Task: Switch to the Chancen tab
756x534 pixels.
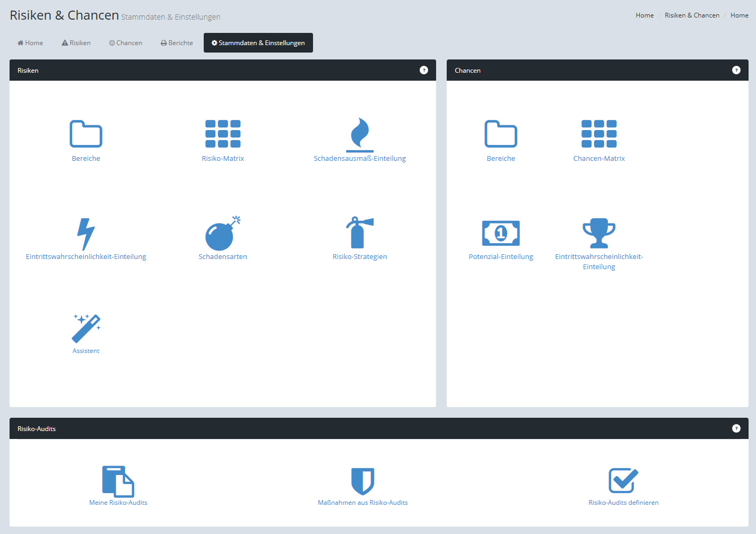Action: pos(126,43)
